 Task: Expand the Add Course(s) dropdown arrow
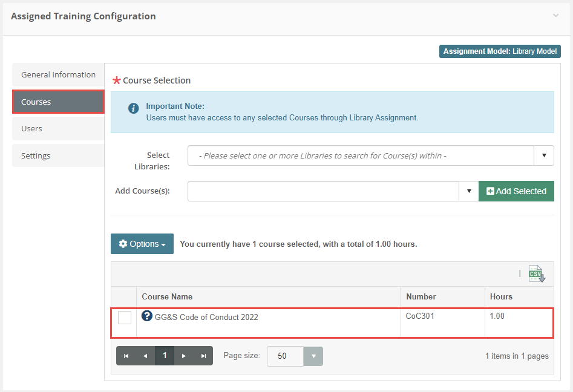tap(469, 191)
